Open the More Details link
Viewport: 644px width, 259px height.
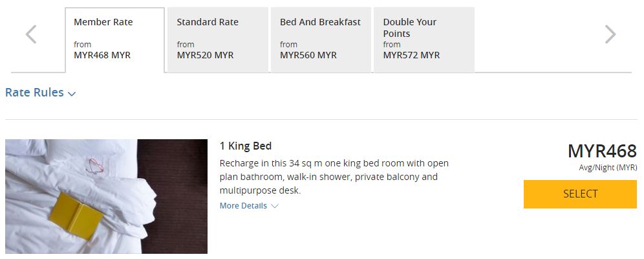point(243,206)
